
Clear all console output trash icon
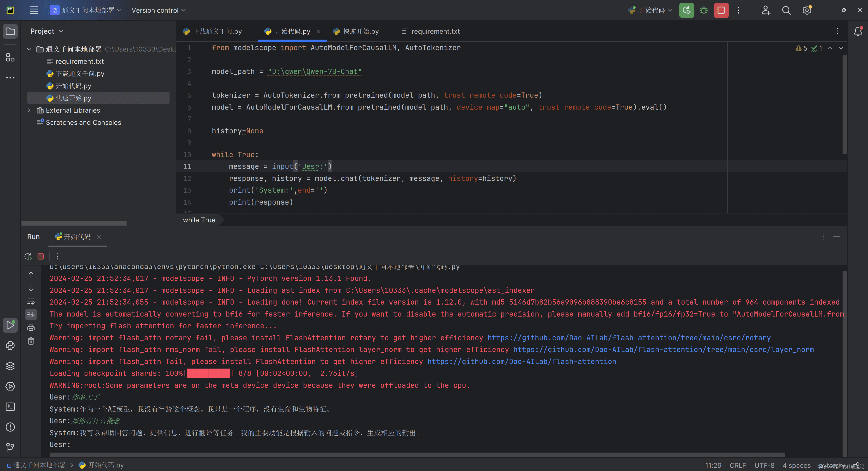[x=31, y=341]
